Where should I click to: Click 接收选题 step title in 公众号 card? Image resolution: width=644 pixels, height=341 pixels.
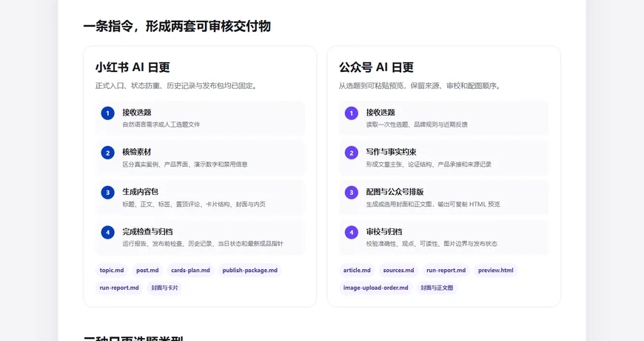click(380, 112)
